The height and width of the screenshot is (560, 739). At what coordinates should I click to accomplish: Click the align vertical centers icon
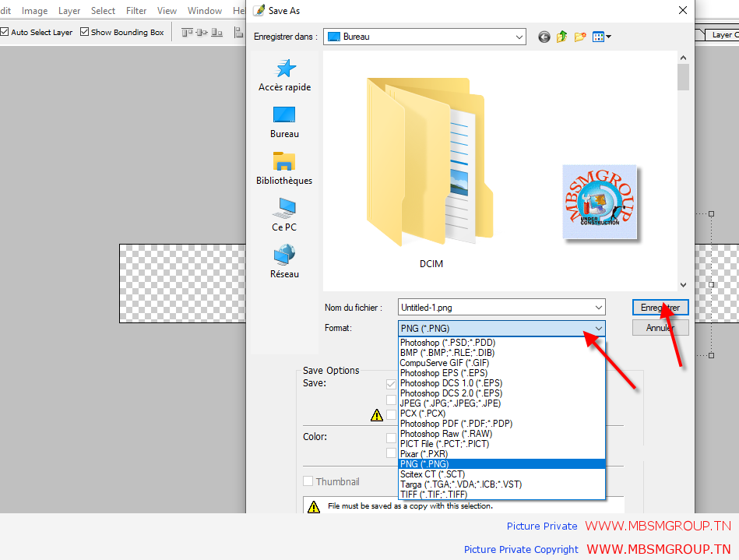click(202, 33)
